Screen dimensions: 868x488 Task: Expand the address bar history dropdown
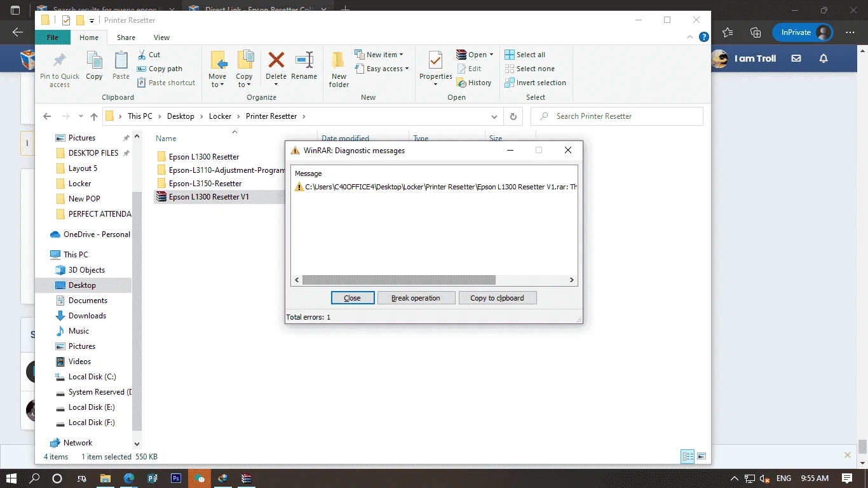tap(494, 116)
